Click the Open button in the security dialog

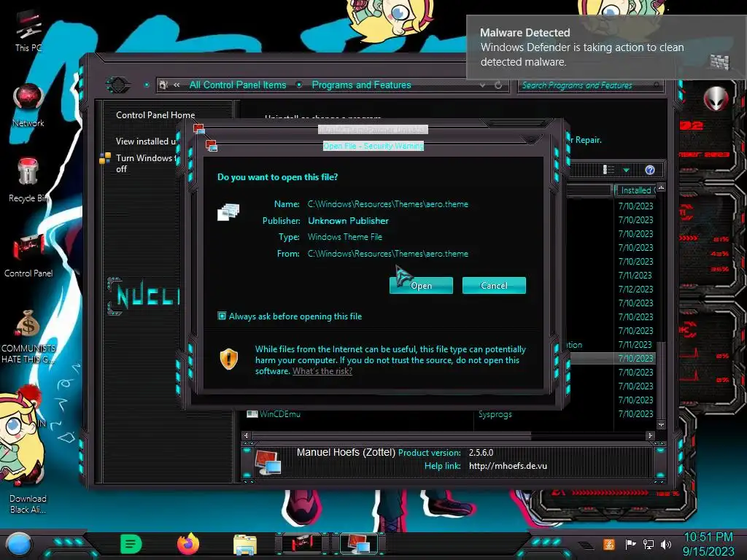[421, 285]
